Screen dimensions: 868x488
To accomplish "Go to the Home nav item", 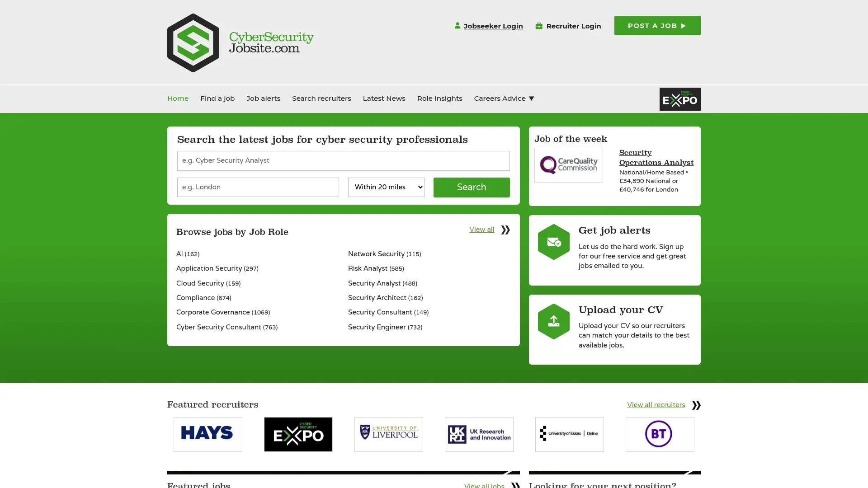I will click(178, 99).
